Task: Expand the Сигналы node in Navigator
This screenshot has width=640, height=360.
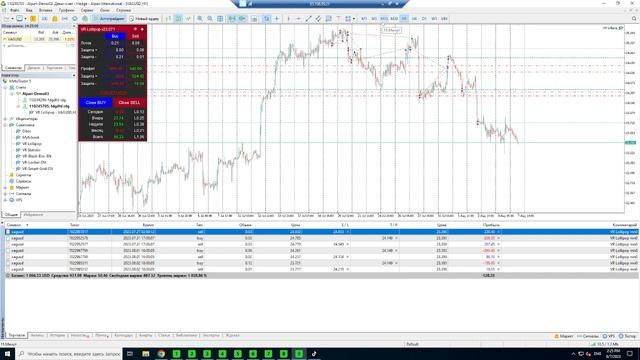Action: click(x=5, y=194)
